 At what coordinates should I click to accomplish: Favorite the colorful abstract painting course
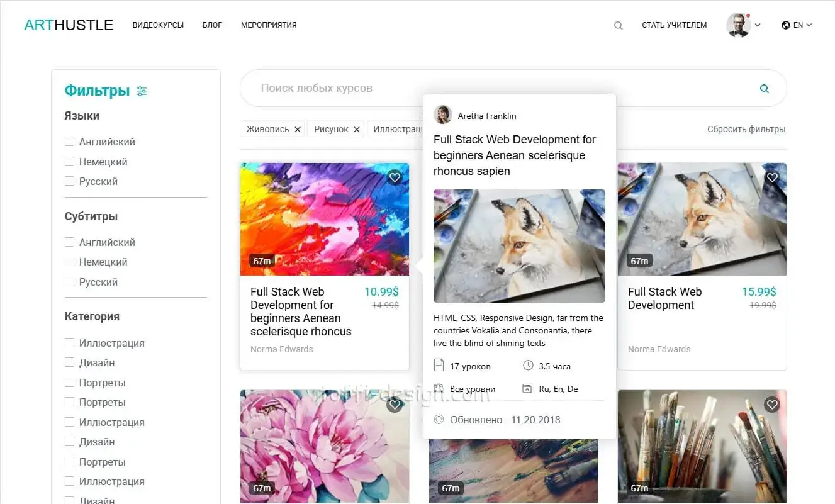click(395, 177)
